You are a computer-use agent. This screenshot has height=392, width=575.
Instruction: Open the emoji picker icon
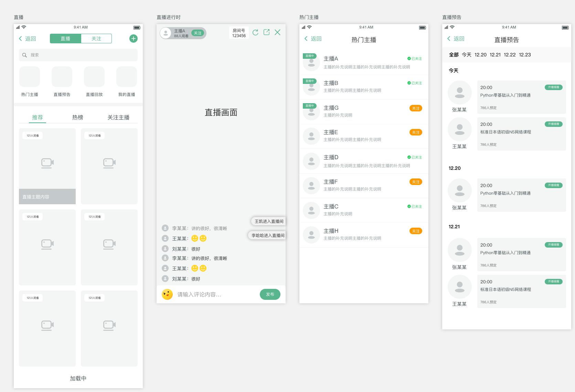[x=167, y=294]
